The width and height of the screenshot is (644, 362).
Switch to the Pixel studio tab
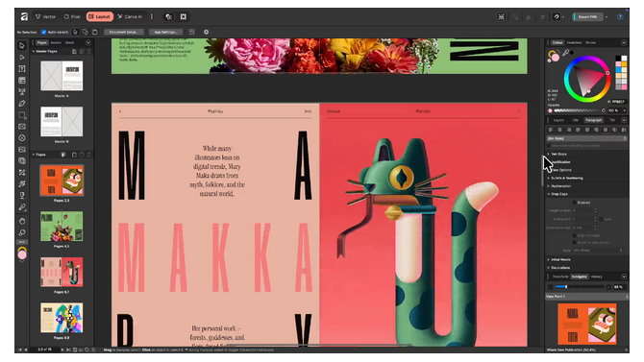pos(72,17)
